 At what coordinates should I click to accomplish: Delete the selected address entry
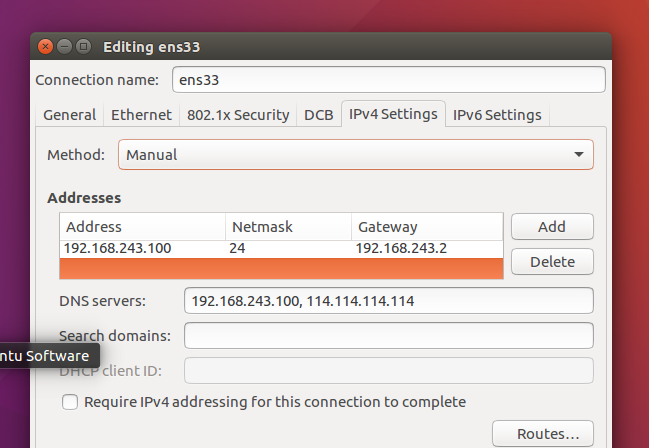[x=552, y=262]
